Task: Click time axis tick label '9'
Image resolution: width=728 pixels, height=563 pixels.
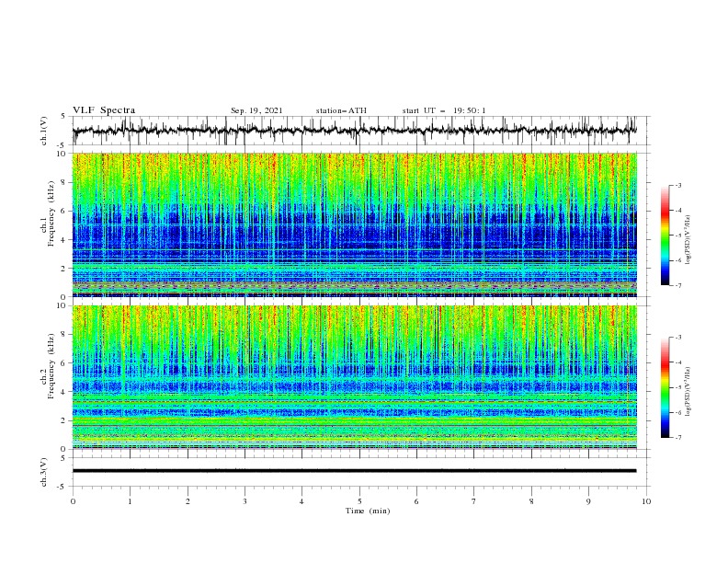Action: [x=588, y=501]
